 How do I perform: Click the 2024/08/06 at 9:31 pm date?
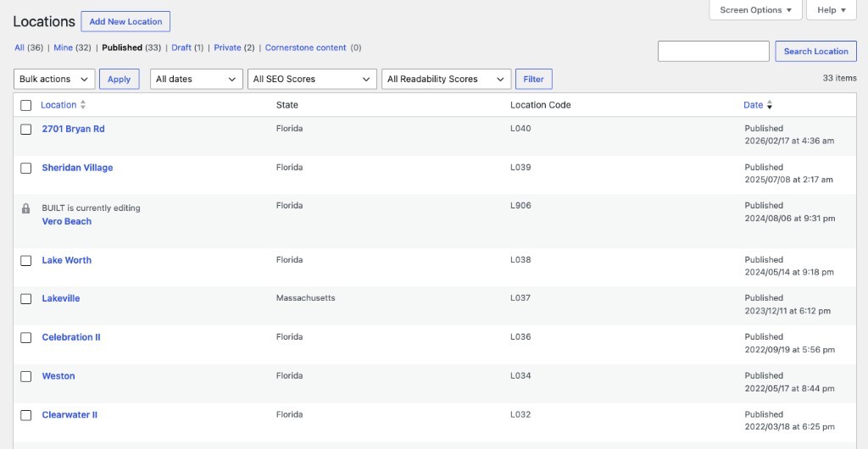[x=789, y=219]
